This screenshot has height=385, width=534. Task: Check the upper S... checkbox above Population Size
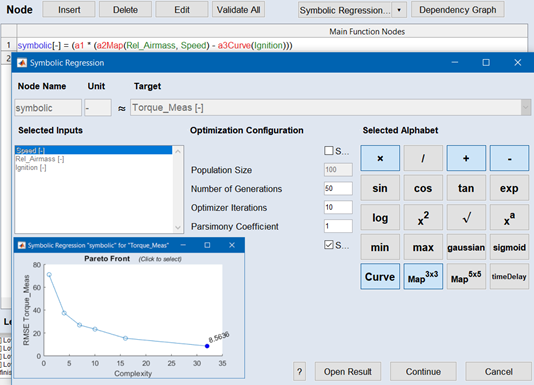click(329, 151)
